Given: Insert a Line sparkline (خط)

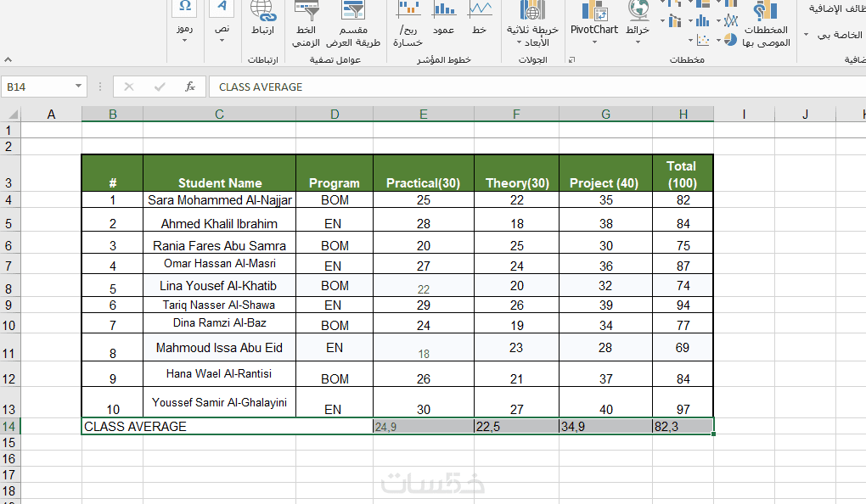Looking at the screenshot, I should click(480, 19).
